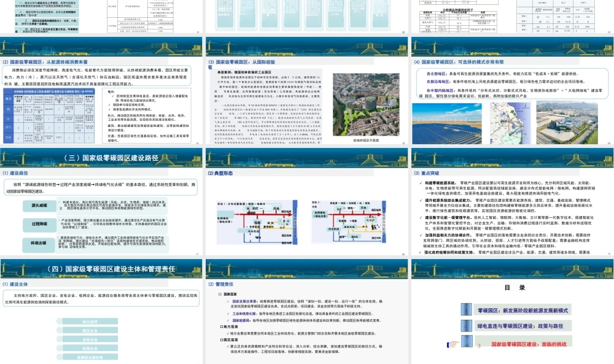
Task: Click the circle bullet beside 能源综合服务商
Action: (60, 357)
